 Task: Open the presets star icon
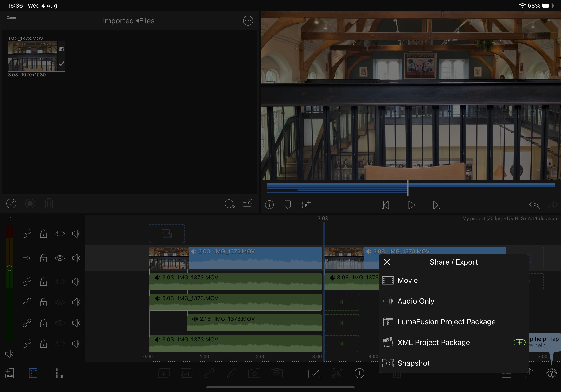point(254,373)
